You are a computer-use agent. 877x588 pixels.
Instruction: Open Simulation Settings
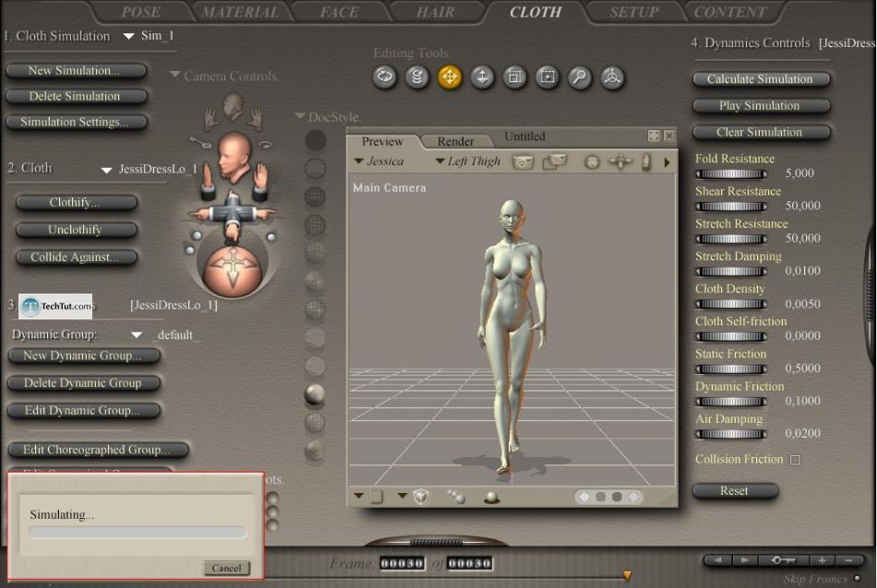click(x=76, y=122)
